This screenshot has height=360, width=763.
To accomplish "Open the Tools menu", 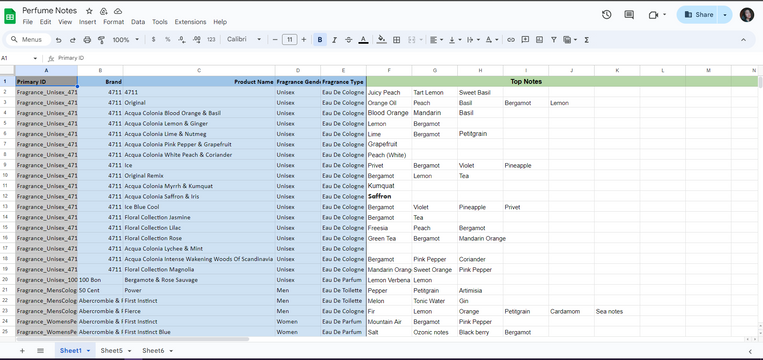I will pyautogui.click(x=160, y=22).
